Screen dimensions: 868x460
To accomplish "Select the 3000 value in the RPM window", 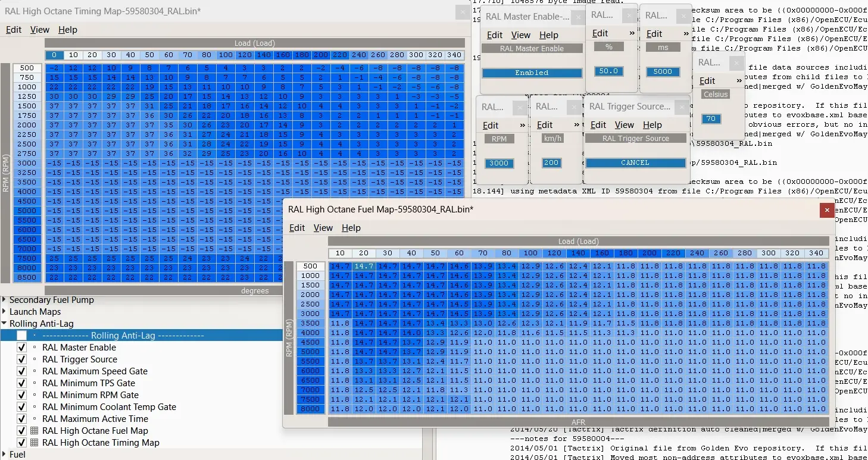I will [x=499, y=163].
